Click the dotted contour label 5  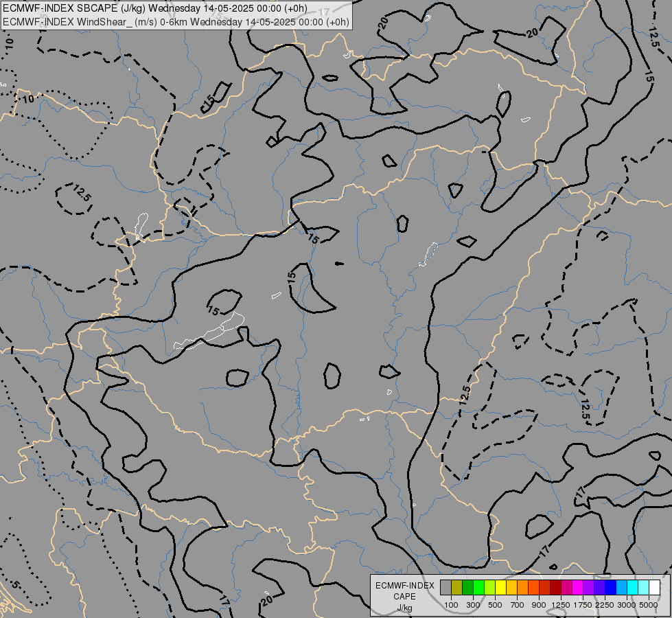click(15, 584)
